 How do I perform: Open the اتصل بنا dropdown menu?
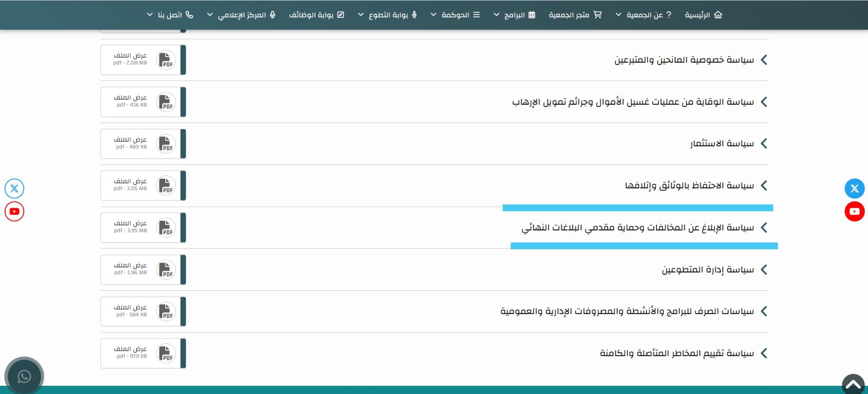[x=169, y=15]
